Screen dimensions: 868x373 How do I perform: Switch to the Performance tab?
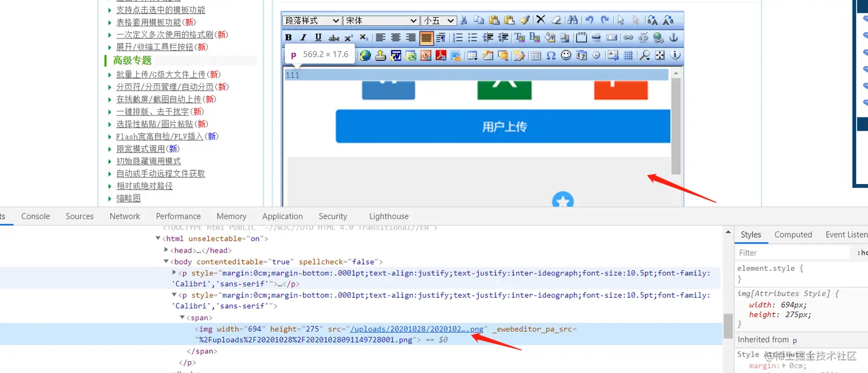coord(179,216)
